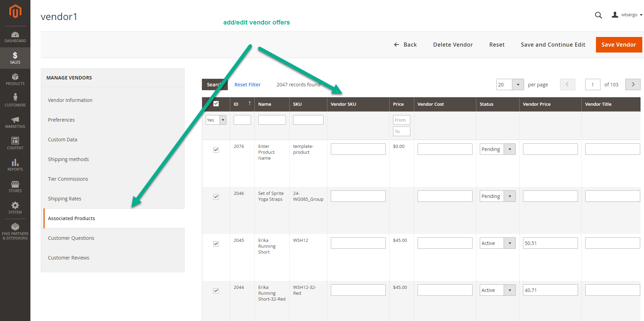
Task: Open the Products box icon menu
Action: [x=15, y=79]
